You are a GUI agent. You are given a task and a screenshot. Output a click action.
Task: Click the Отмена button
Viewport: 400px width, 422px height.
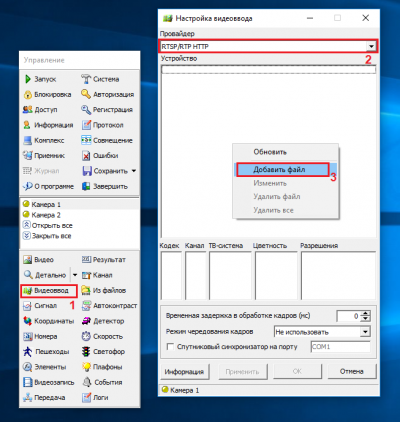pyautogui.click(x=352, y=371)
